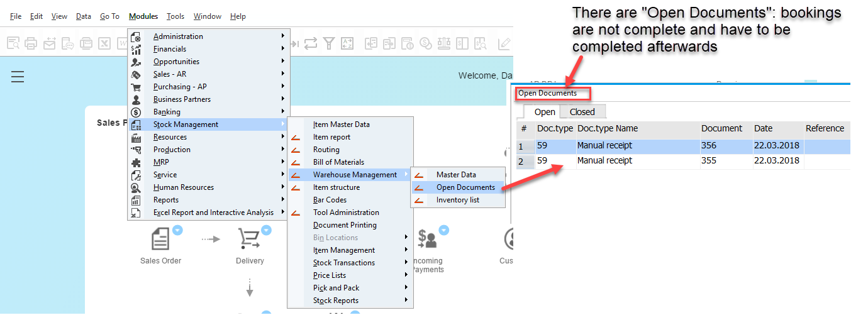Click the Print Preview toolbar icon
868x320 pixels.
point(13,43)
